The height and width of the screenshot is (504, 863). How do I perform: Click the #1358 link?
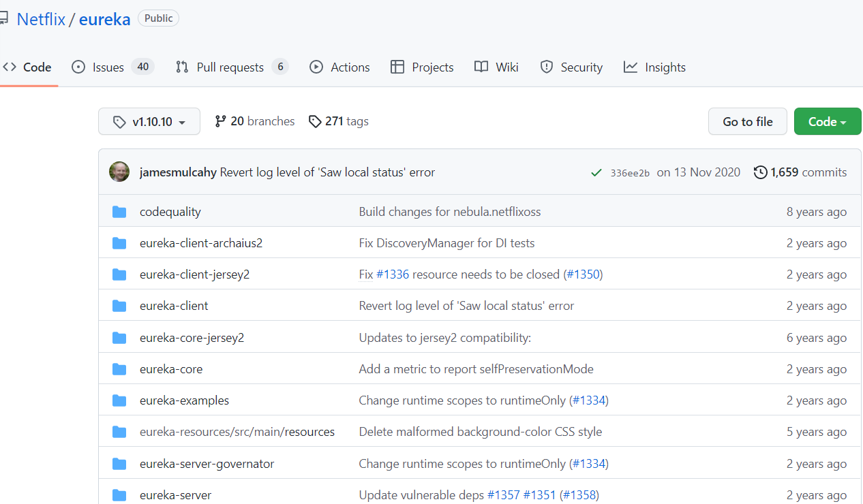(x=579, y=495)
